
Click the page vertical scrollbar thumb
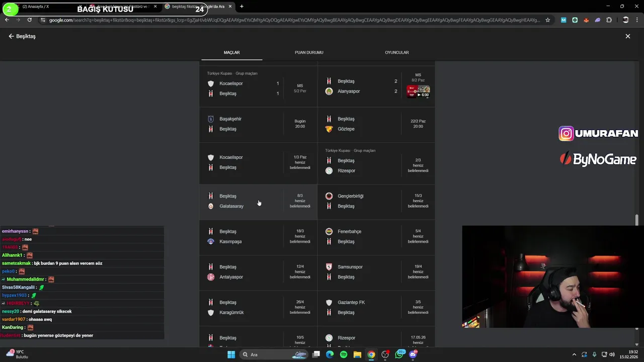pos(636,220)
